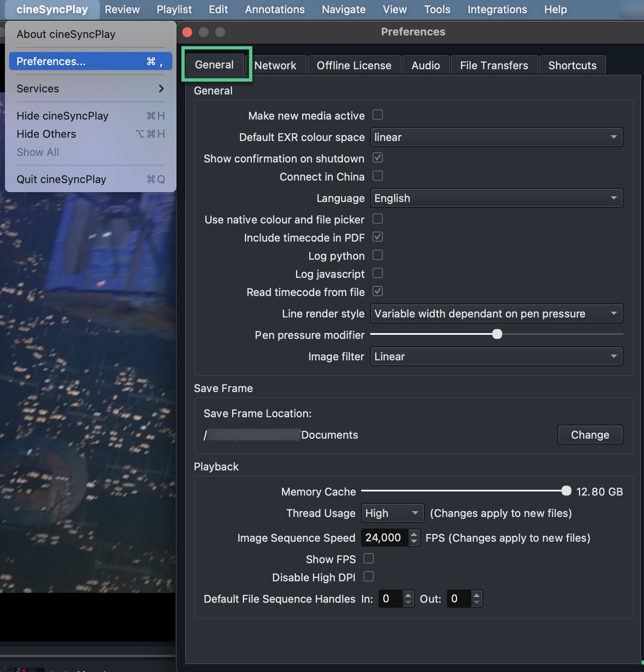Open the Playlist menu

click(x=174, y=9)
